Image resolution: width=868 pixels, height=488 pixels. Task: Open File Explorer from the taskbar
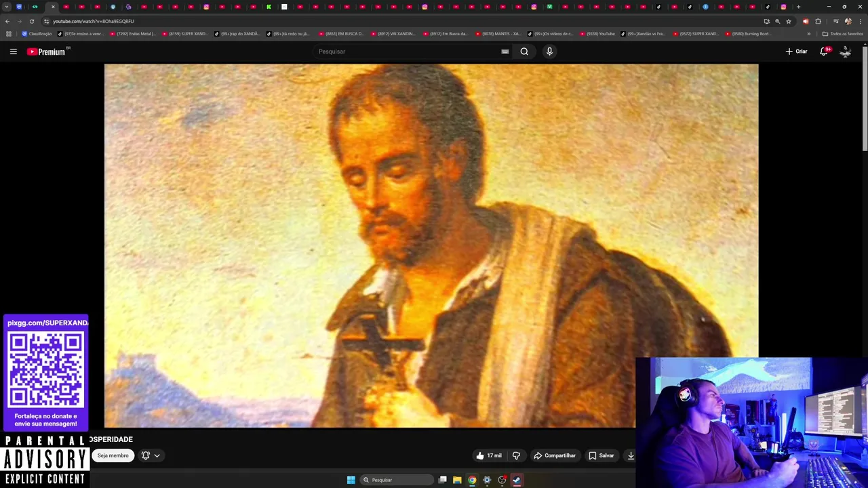[x=457, y=480]
